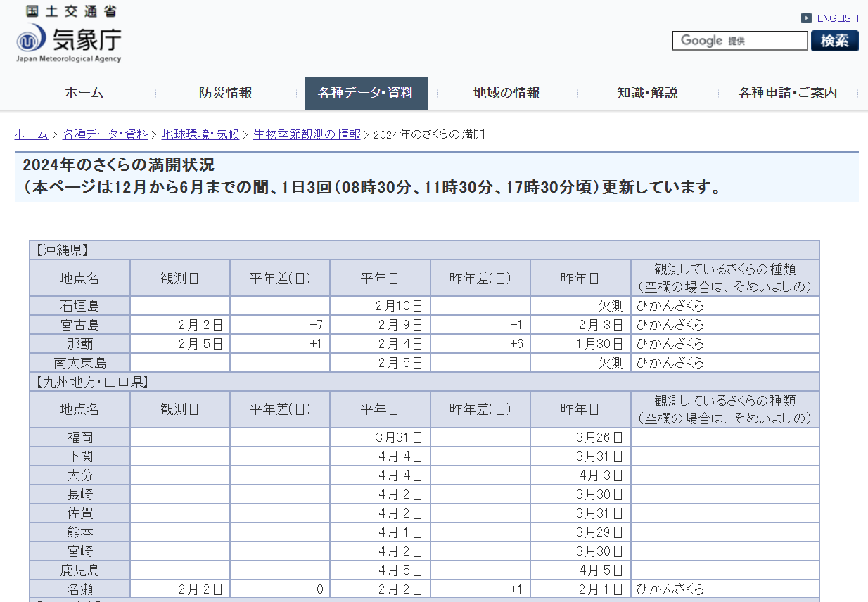Open the 地域の情報 navigation tab
Image resolution: width=868 pixels, height=602 pixels.
[x=506, y=93]
